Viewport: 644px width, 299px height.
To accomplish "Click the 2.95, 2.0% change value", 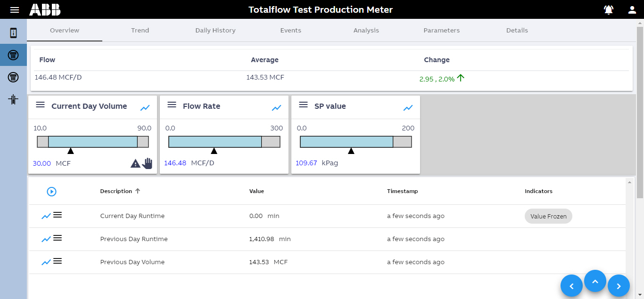I will [x=437, y=79].
